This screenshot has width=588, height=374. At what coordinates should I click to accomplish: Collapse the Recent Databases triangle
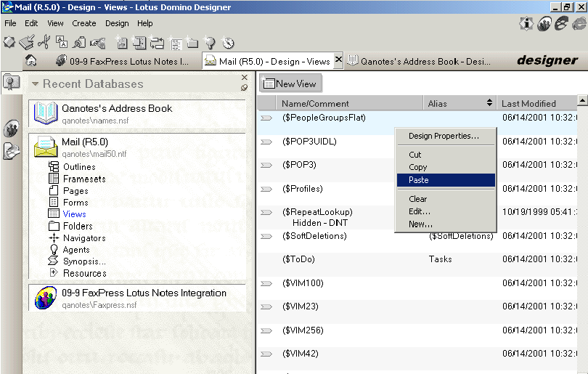pos(36,84)
